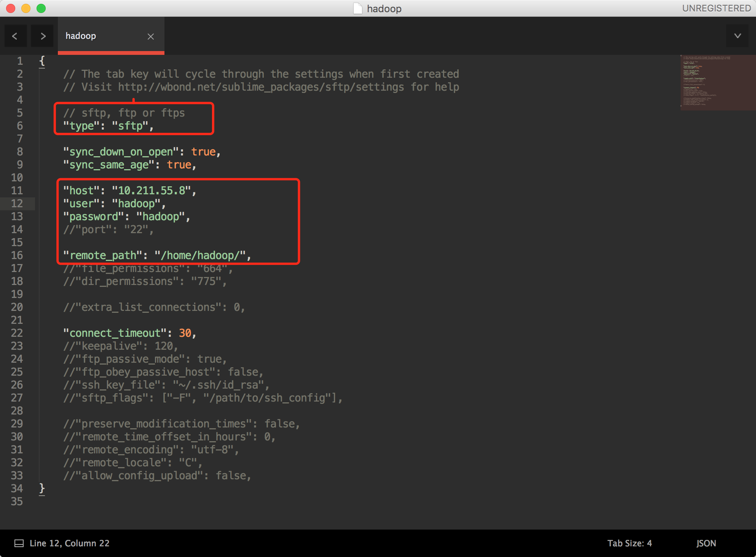
Task: Click the commented "remote_time_offset_in_hours" line
Action: (169, 437)
